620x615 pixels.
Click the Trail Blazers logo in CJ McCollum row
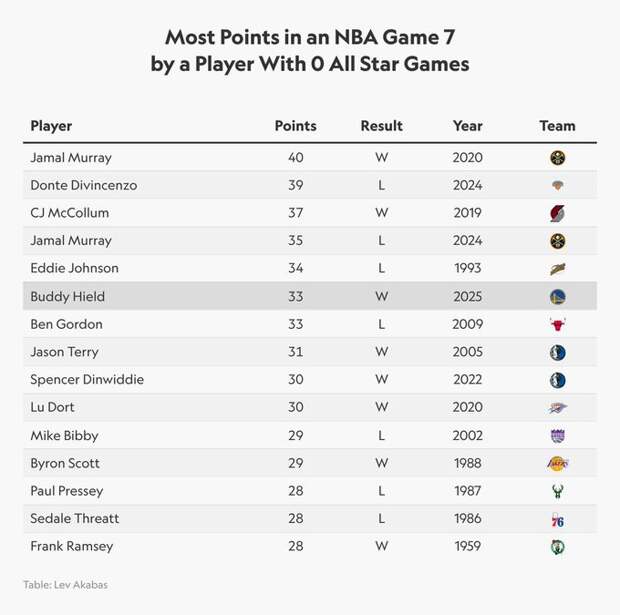(x=558, y=214)
